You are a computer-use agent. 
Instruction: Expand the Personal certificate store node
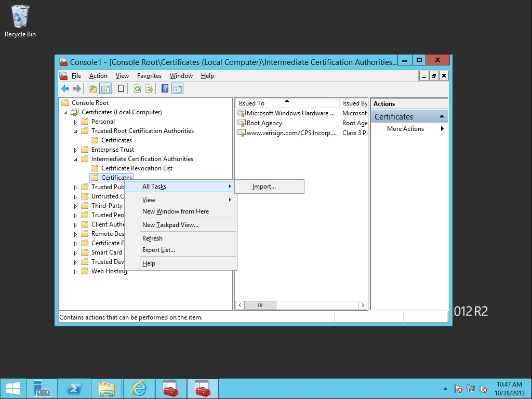click(x=75, y=122)
